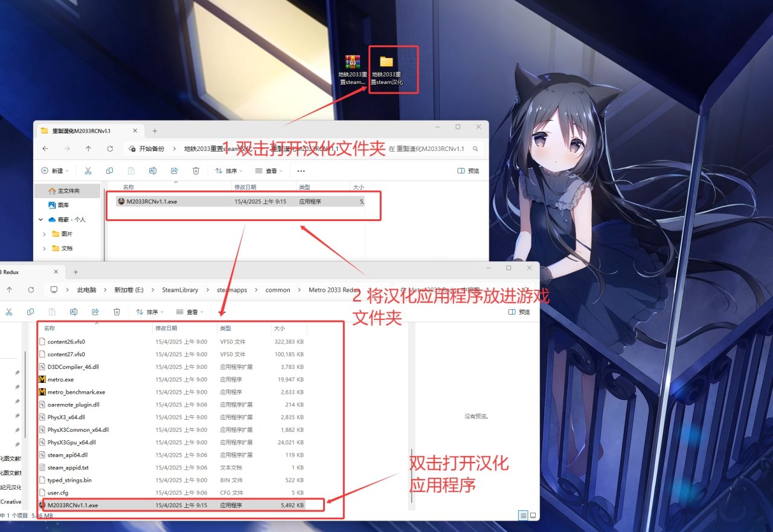Click Delete trash icon in Metro 2033 Redux window
This screenshot has width=773, height=532.
(117, 312)
